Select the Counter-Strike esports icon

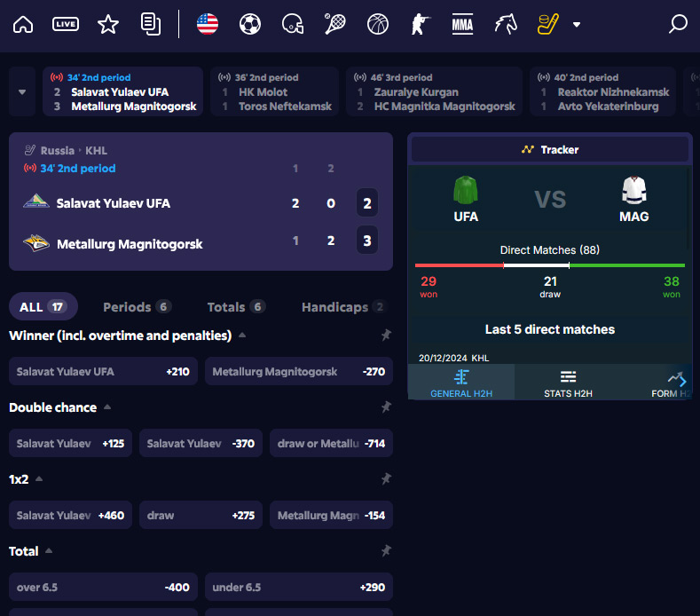click(421, 24)
